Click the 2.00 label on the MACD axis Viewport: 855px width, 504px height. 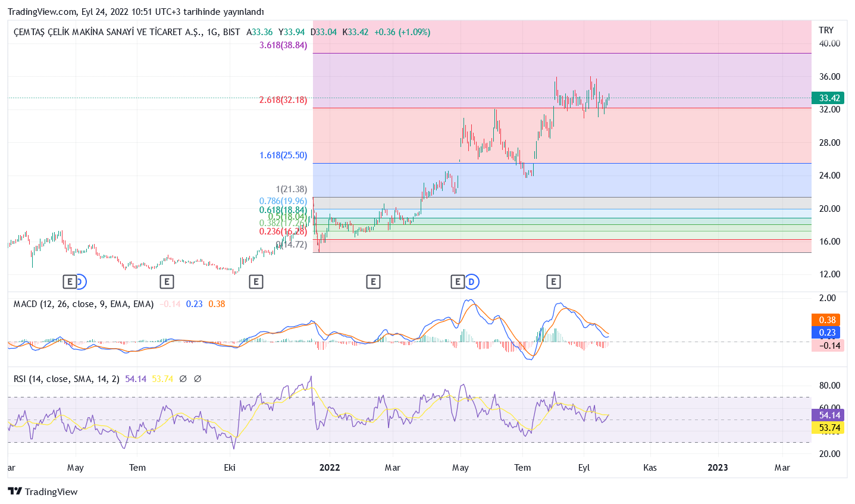tap(828, 298)
